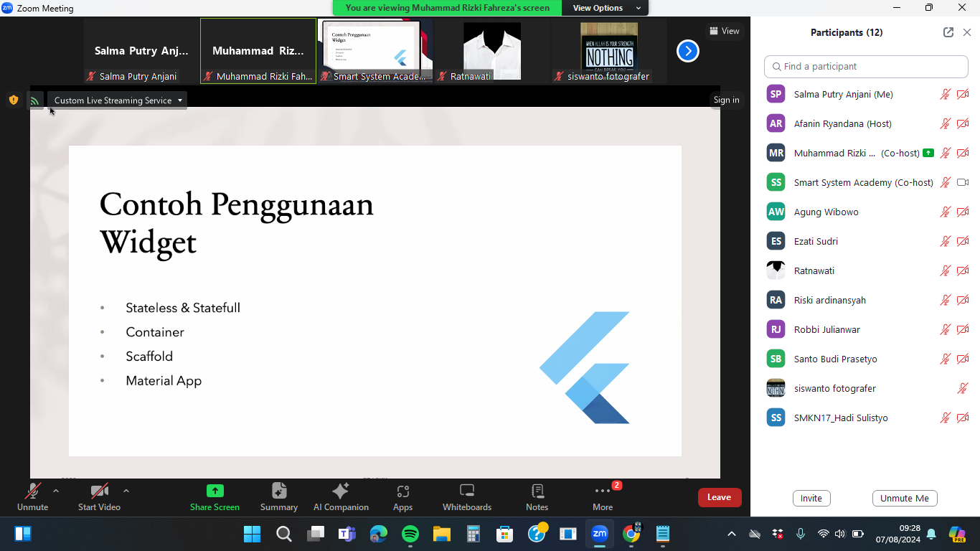The image size is (980, 551).
Task: Select Ratnawati row in participants list
Action: [866, 270]
